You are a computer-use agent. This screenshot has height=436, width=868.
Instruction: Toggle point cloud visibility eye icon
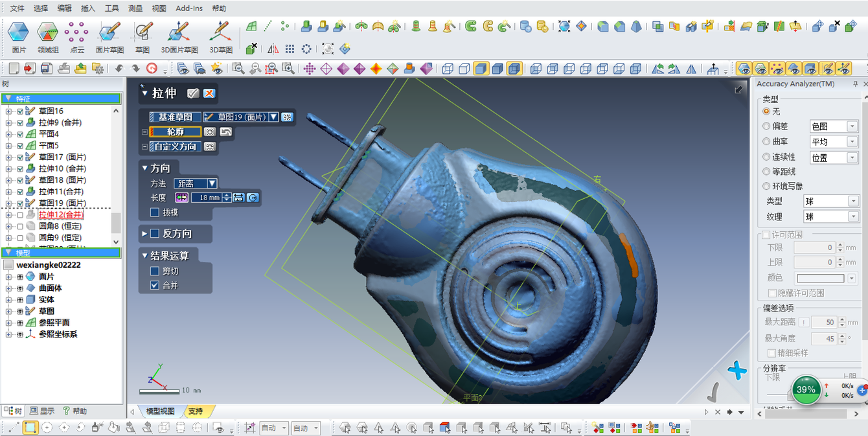777,68
